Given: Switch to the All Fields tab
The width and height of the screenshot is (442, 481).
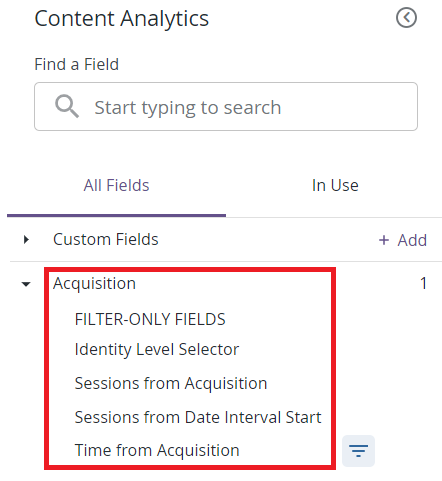Looking at the screenshot, I should [116, 185].
